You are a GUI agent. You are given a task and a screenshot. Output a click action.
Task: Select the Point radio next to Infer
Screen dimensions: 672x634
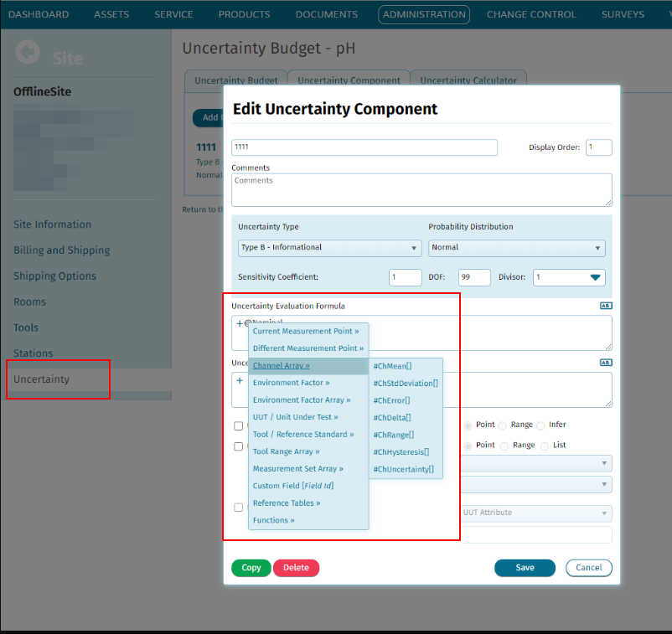[468, 425]
